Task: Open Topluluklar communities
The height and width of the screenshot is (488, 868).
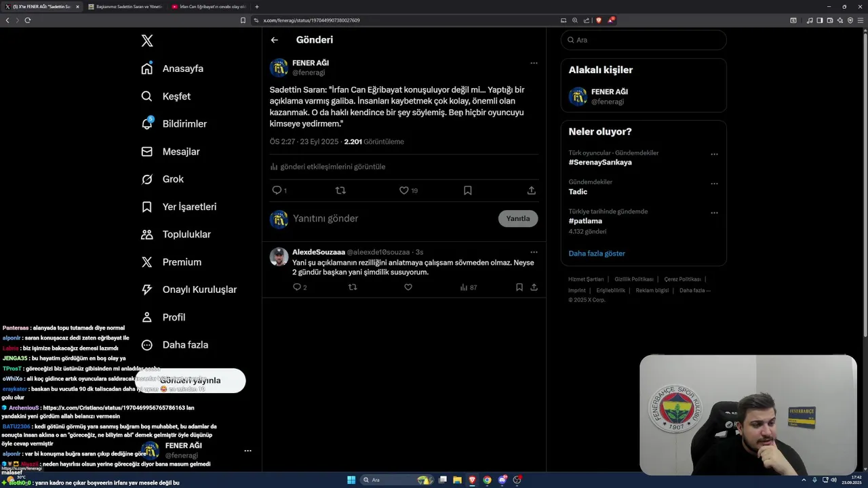Action: pos(176,235)
